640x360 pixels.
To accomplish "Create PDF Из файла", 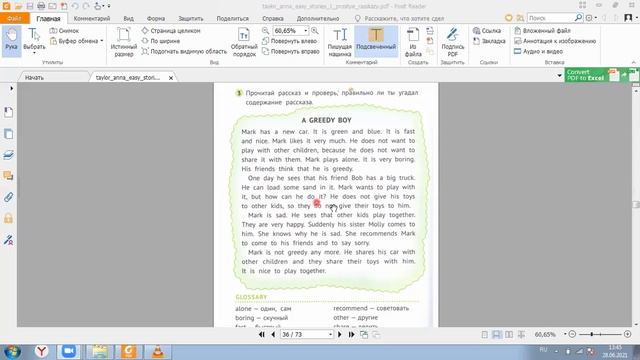I will click(413, 42).
